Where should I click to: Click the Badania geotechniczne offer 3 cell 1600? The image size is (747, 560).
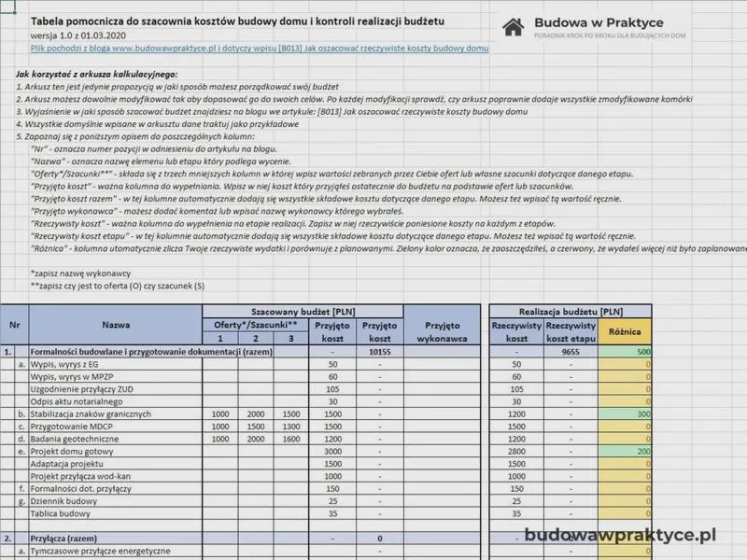tap(291, 439)
